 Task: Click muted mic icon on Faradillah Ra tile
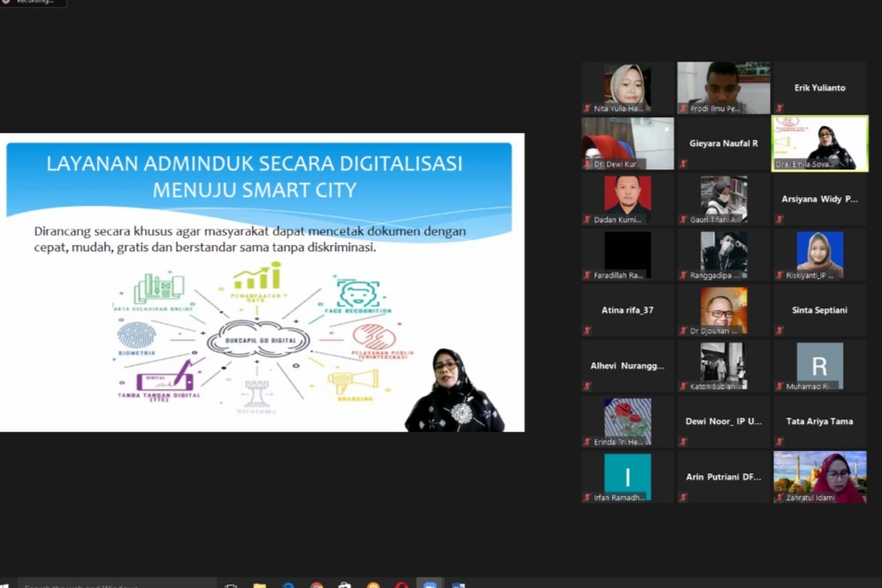coord(587,274)
